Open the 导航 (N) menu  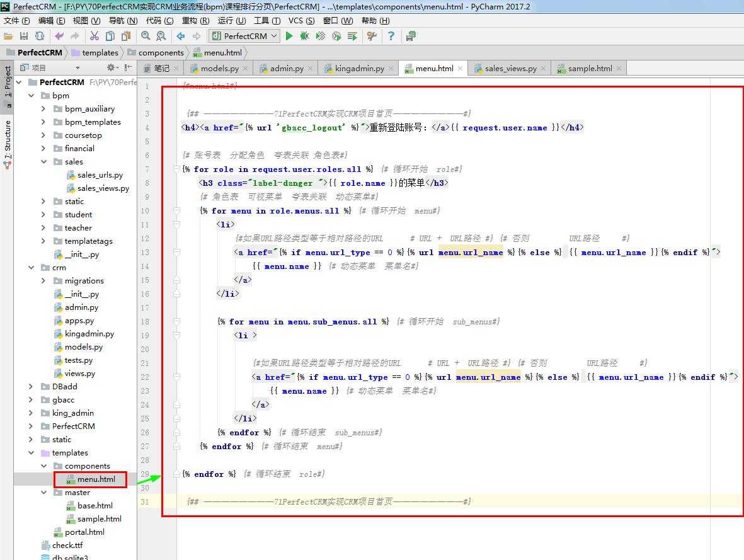tap(123, 20)
